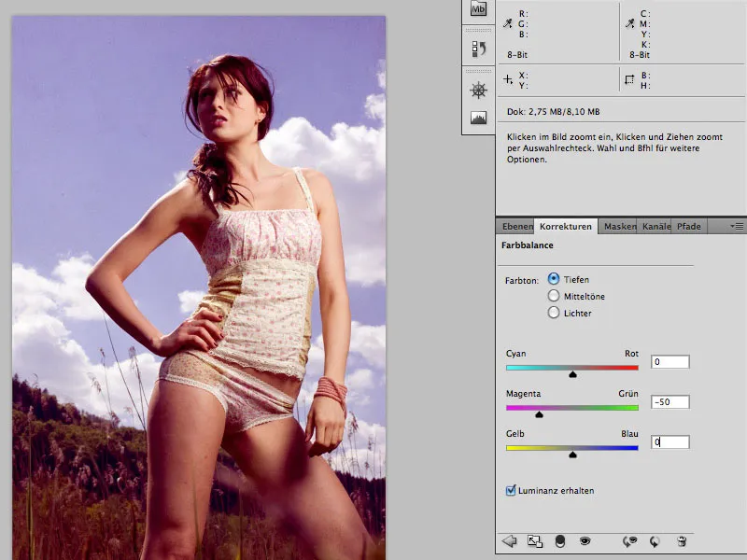The image size is (747, 560).
Task: Click the 'Farbbalance' panel heading
Action: click(x=528, y=245)
